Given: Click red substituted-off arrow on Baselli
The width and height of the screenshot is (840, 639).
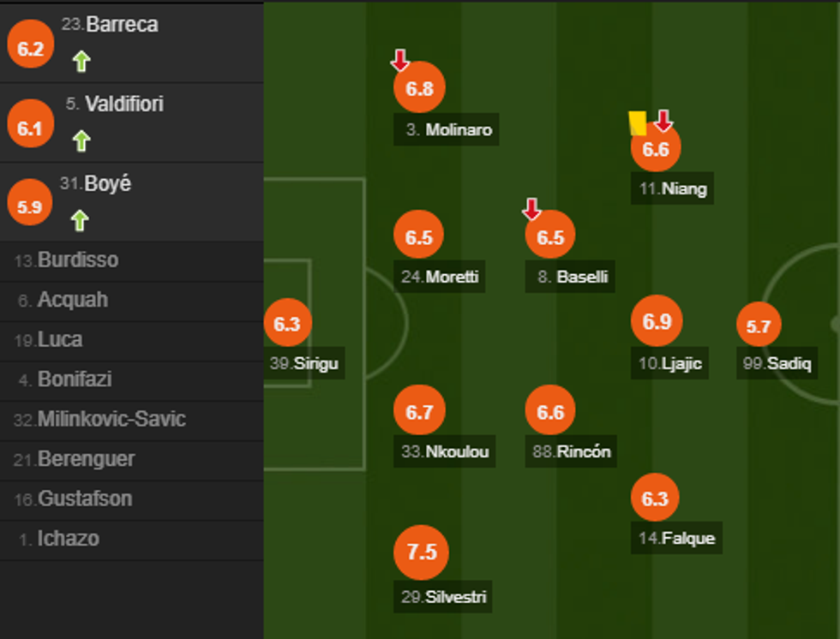Looking at the screenshot, I should pos(531,209).
